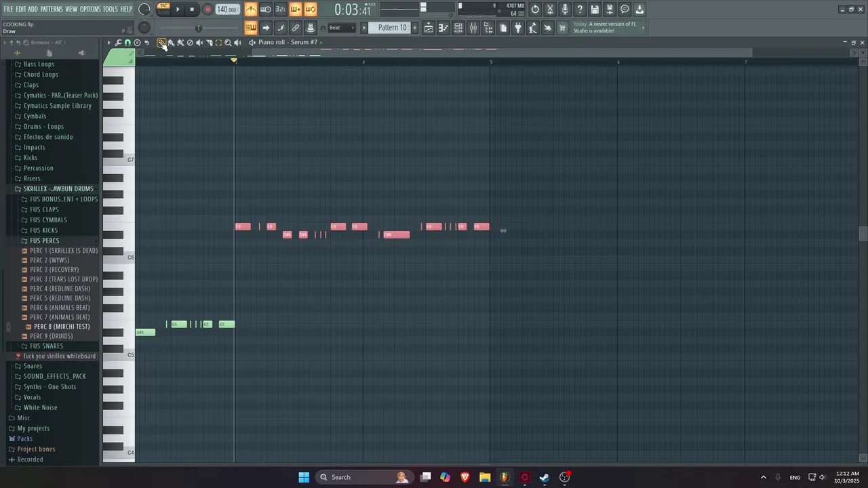
Task: Open the Playlist window
Action: point(429,28)
